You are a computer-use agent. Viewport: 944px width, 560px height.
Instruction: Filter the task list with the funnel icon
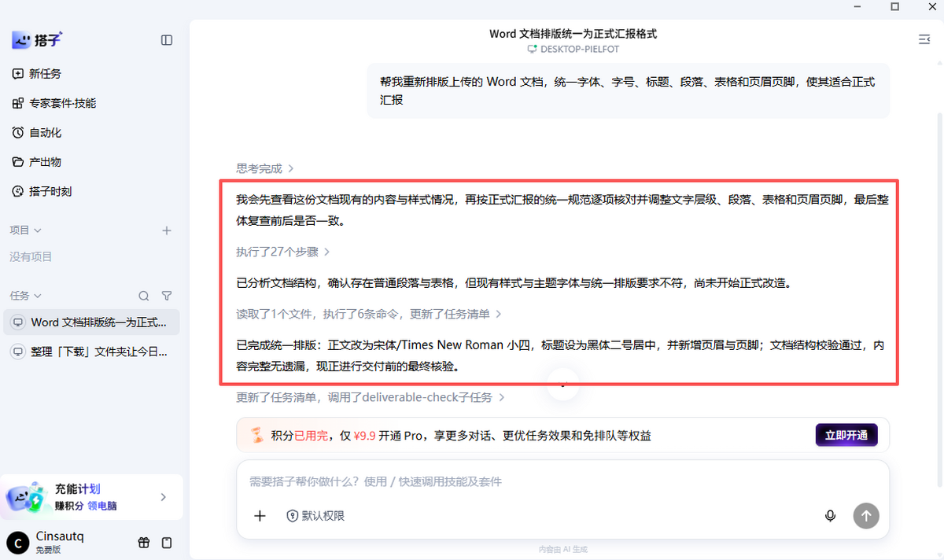(167, 296)
